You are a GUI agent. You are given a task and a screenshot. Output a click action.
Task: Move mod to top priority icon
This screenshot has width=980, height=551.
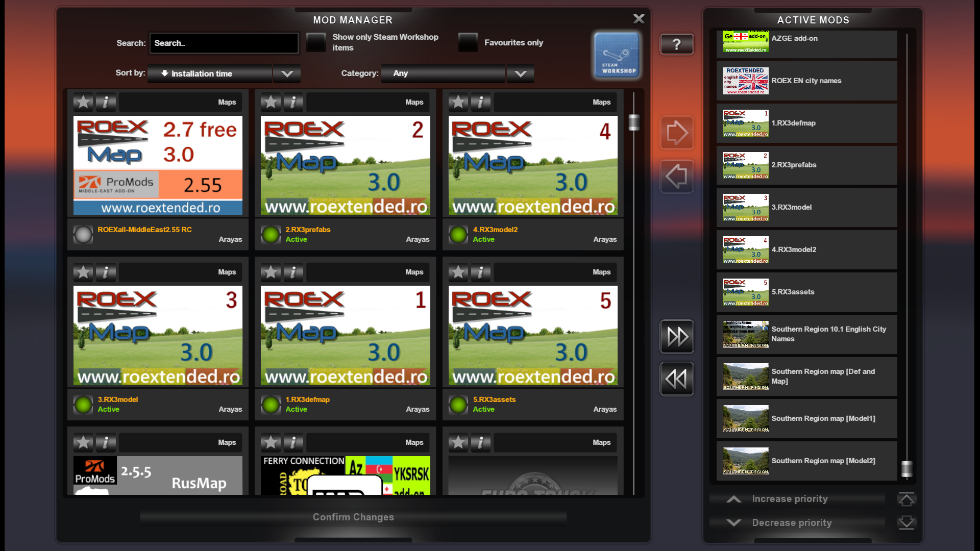906,499
